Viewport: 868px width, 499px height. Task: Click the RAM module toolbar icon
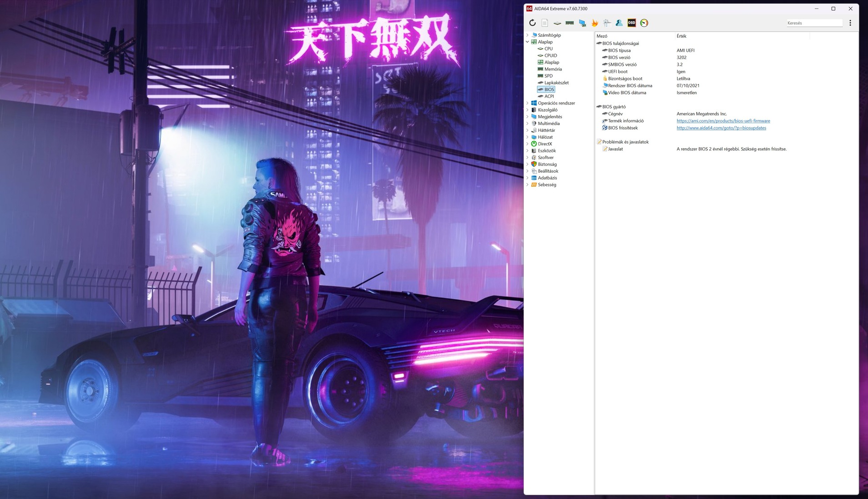(570, 23)
